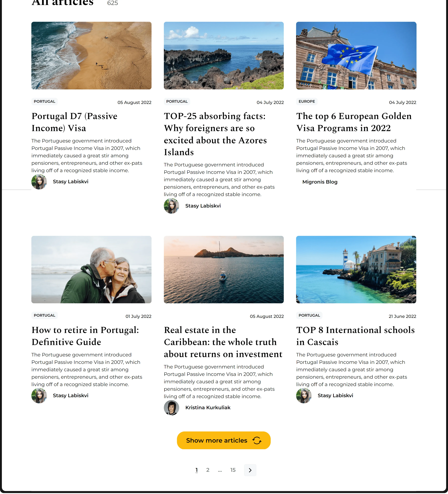This screenshot has width=448, height=494.
Task: Click PORTUGAL tag on the Azores article
Action: 177,101
